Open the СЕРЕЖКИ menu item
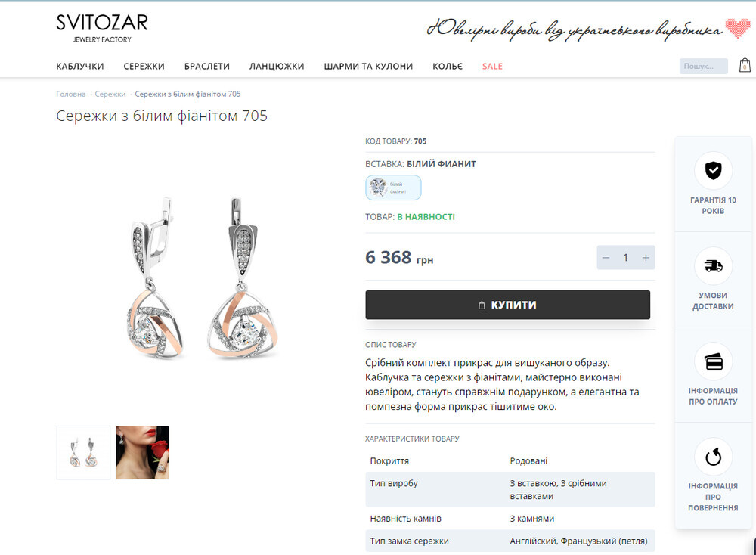The width and height of the screenshot is (756, 555). point(144,66)
